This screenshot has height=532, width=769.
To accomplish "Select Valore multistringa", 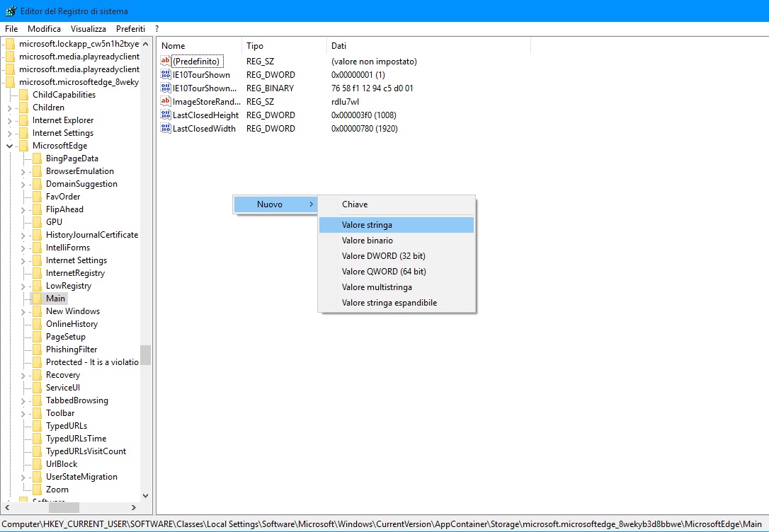I will (397, 287).
